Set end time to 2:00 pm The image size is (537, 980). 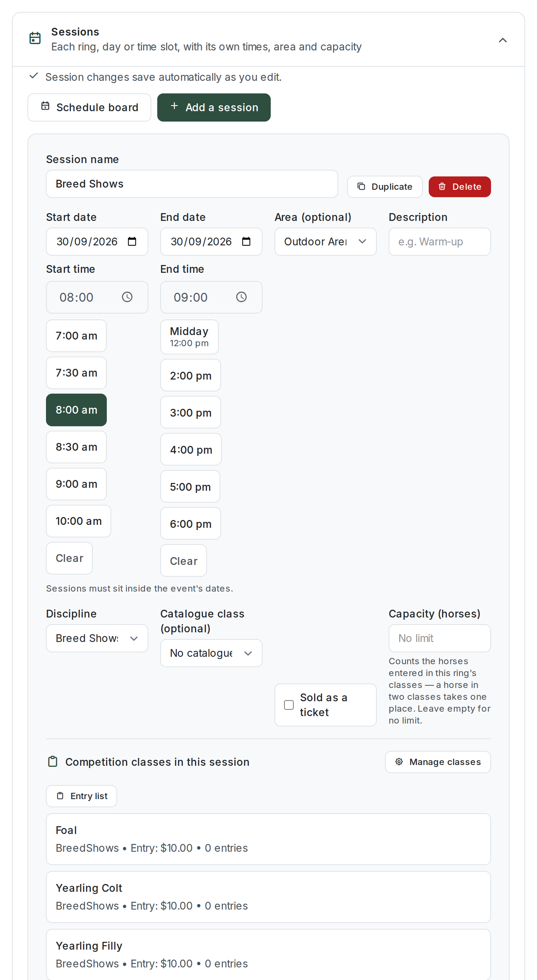coord(190,375)
